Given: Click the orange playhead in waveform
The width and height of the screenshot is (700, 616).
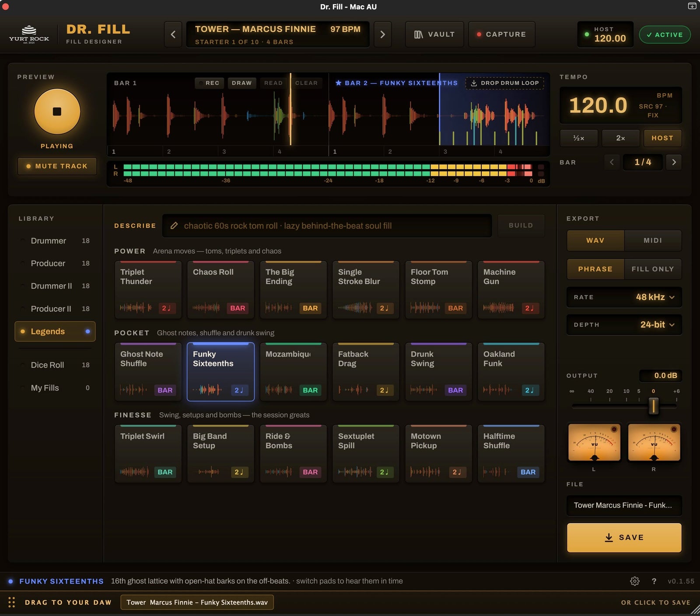Looking at the screenshot, I should point(290,109).
